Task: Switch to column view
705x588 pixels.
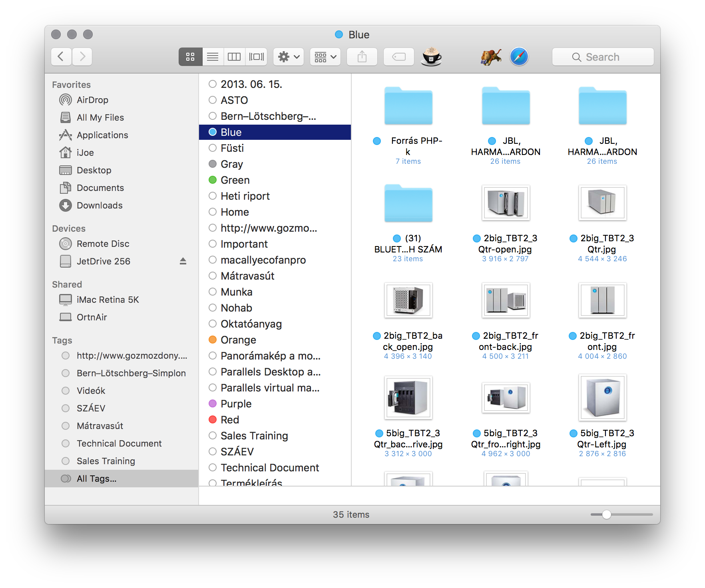Action: pos(234,57)
